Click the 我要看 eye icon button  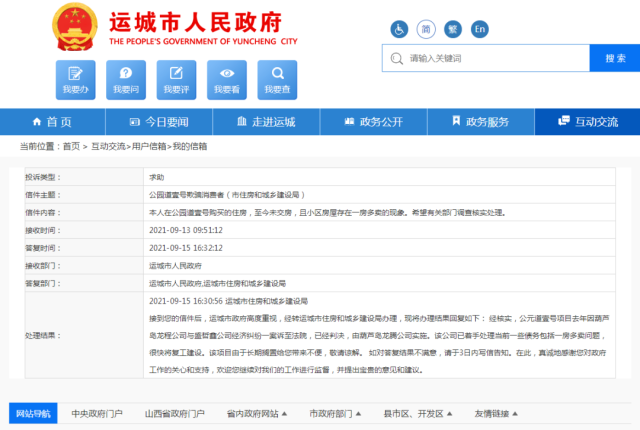pyautogui.click(x=227, y=79)
